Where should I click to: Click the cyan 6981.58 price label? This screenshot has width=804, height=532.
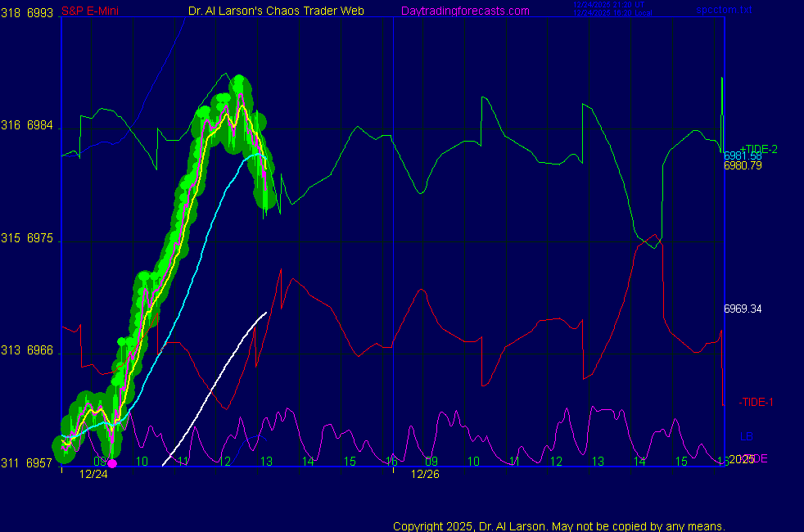point(743,156)
